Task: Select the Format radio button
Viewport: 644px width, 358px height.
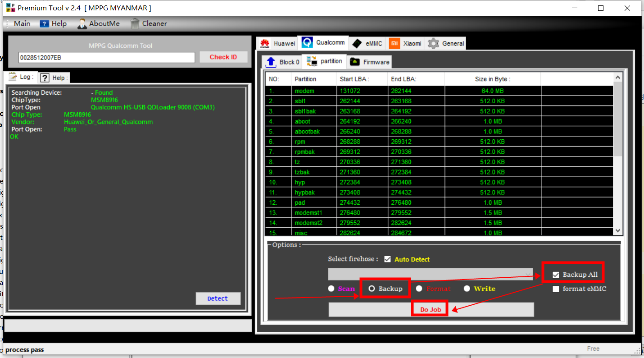Action: point(419,289)
